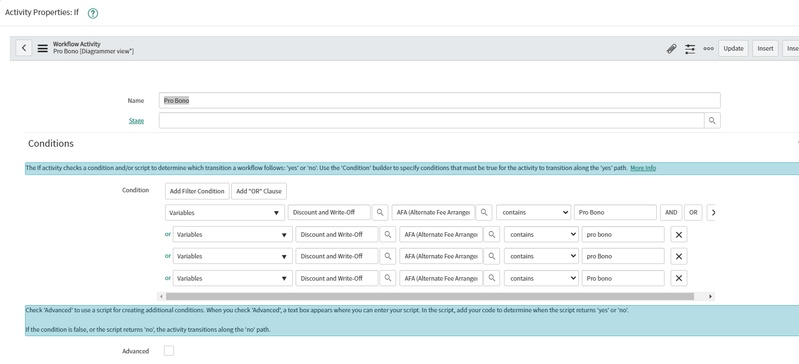Open help for Activity Properties
This screenshot has width=799, height=364.
click(x=93, y=14)
